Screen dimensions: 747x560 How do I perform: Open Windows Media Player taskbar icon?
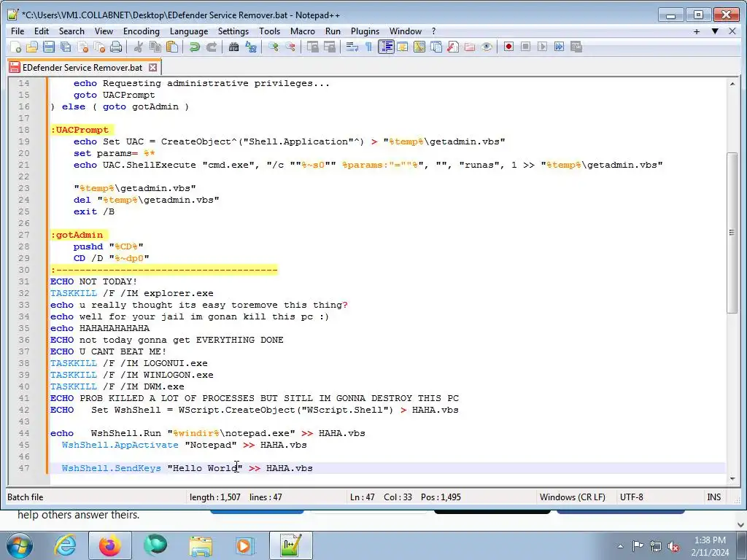(245, 545)
